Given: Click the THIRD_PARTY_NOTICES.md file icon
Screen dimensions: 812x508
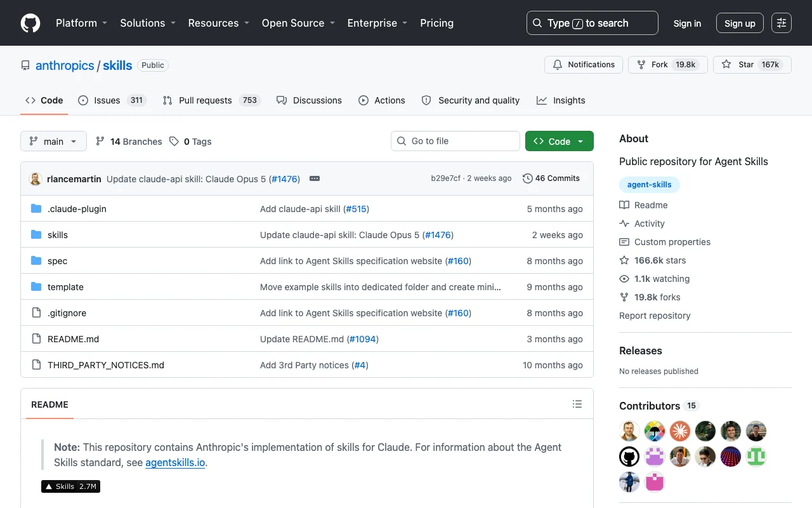Looking at the screenshot, I should [x=36, y=365].
